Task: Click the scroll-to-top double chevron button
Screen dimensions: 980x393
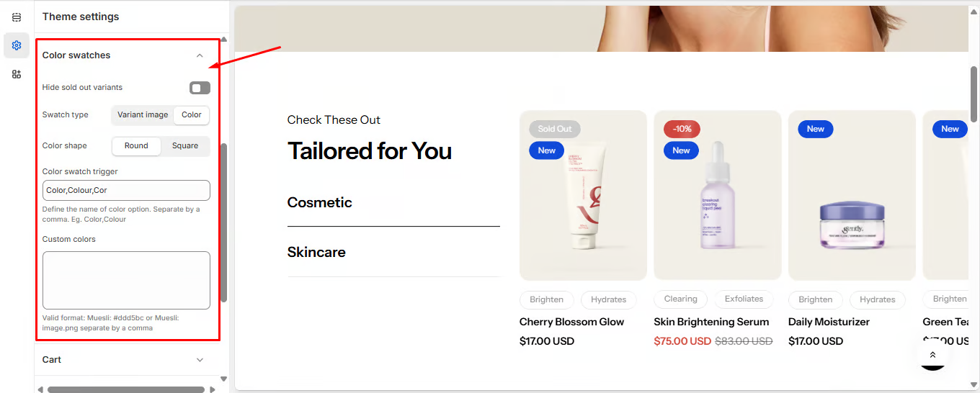Action: (932, 355)
